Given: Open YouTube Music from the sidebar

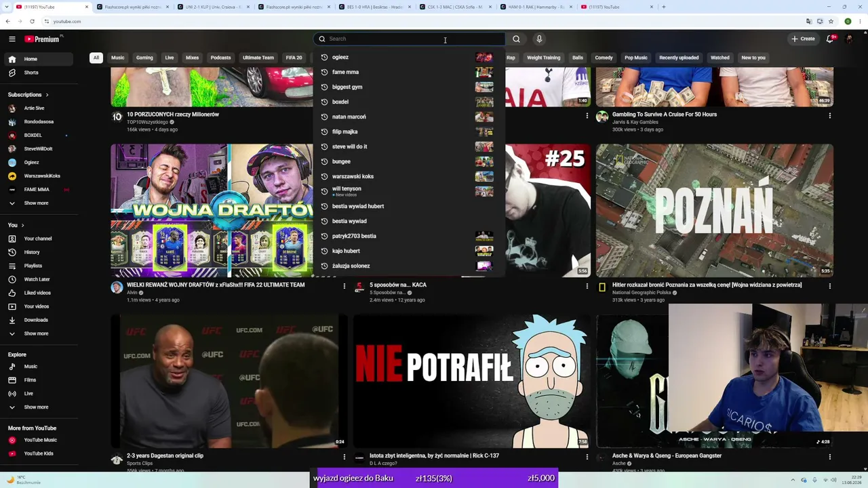Looking at the screenshot, I should [39, 440].
